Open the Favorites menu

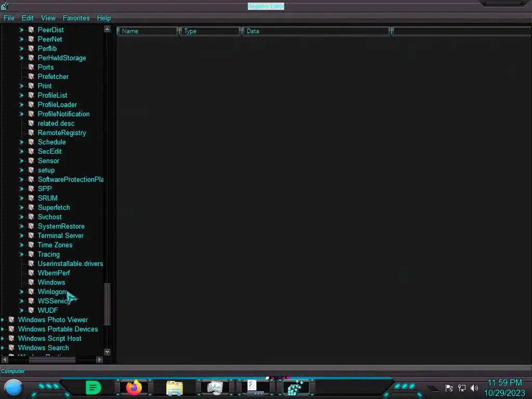point(76,18)
